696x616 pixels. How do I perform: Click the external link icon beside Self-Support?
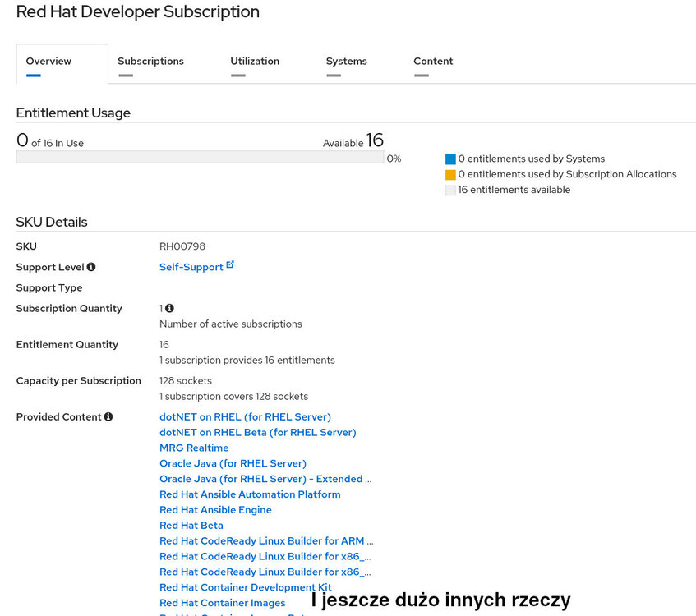pos(230,265)
